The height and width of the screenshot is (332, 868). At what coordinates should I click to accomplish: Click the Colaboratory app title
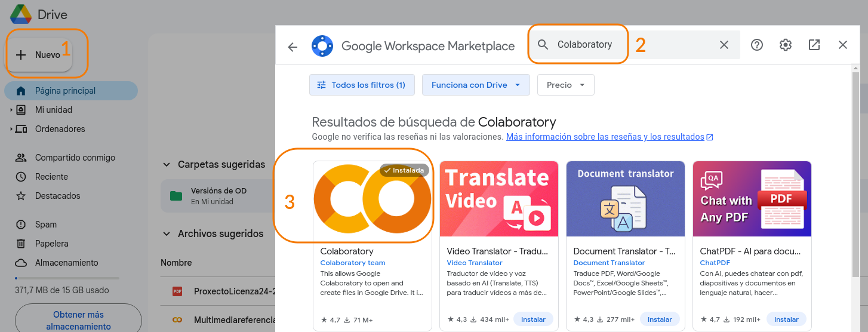point(347,251)
